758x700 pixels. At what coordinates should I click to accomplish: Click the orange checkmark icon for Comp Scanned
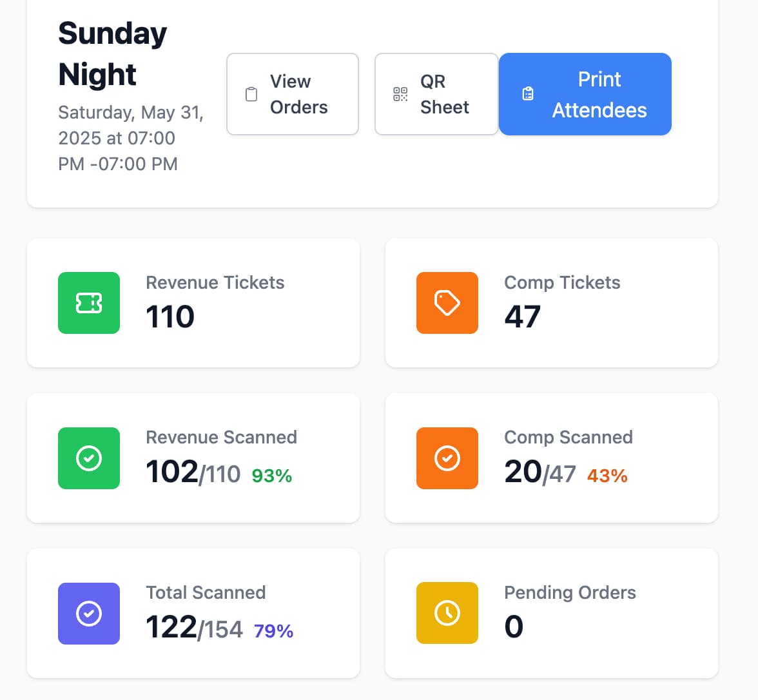[447, 458]
